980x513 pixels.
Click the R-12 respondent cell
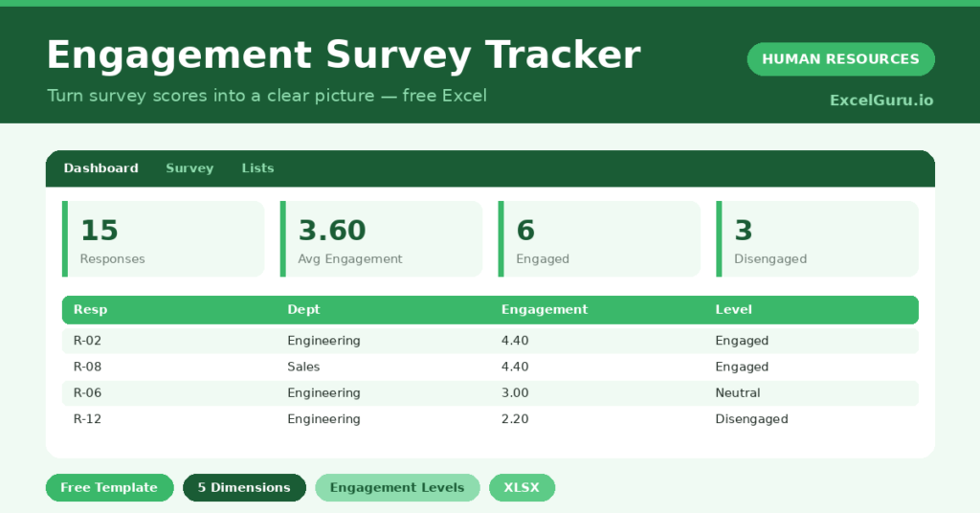pyautogui.click(x=87, y=419)
